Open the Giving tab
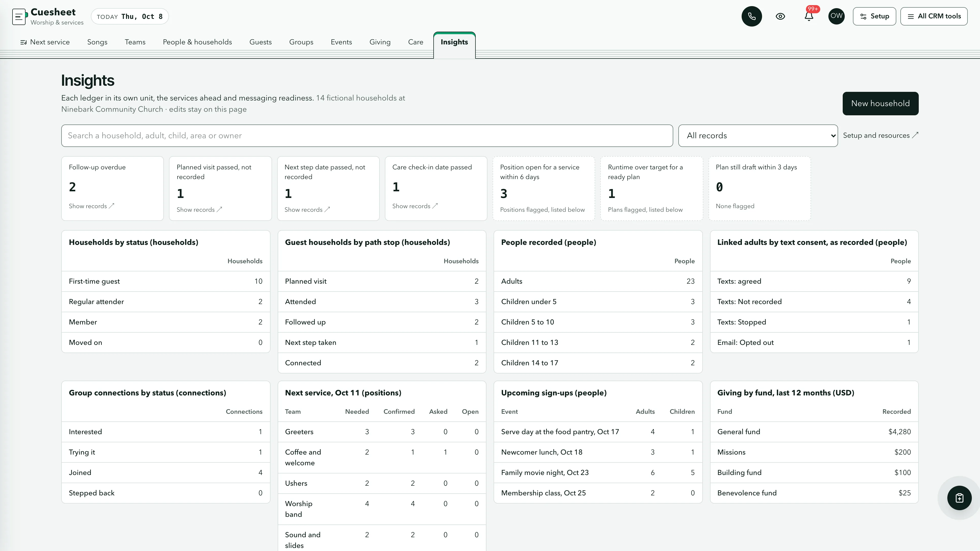This screenshot has height=551, width=980. pyautogui.click(x=380, y=42)
